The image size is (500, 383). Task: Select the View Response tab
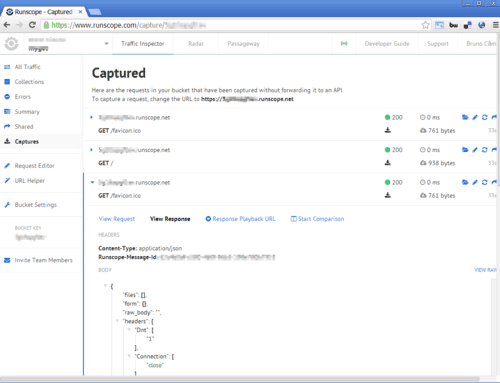click(x=170, y=219)
